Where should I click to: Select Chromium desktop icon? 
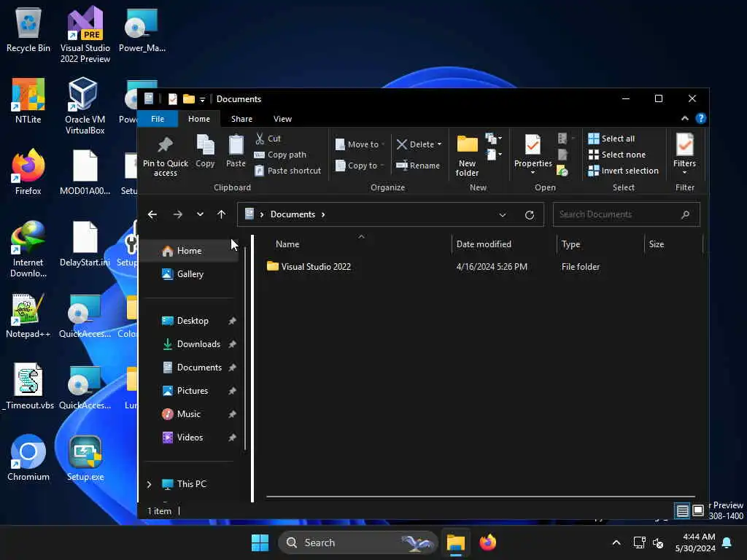(28, 458)
